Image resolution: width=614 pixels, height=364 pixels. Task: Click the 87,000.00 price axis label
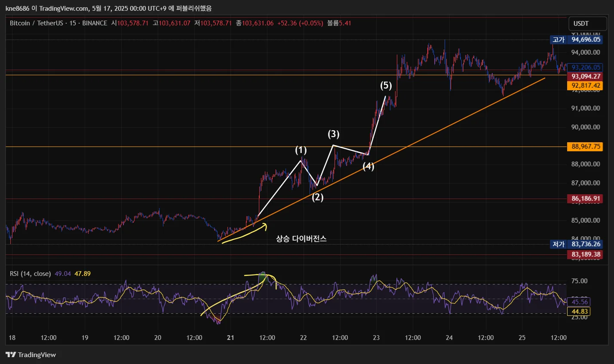[585, 183]
